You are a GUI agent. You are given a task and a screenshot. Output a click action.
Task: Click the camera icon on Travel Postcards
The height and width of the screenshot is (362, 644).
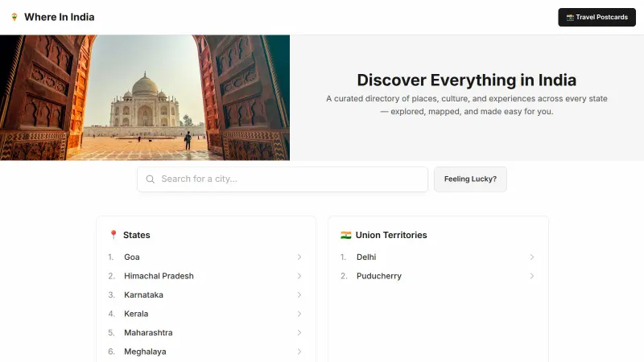click(x=570, y=17)
